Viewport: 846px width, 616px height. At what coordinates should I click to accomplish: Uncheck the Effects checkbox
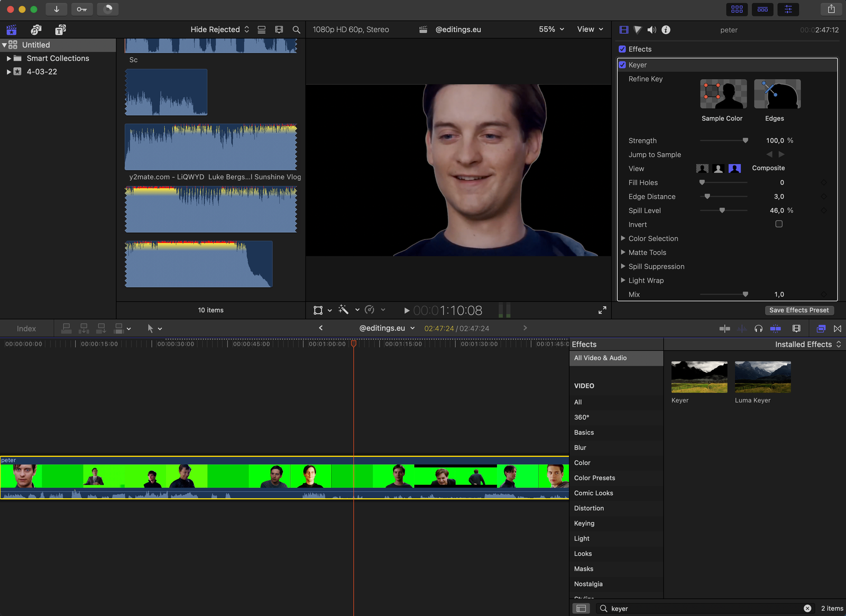pos(622,49)
